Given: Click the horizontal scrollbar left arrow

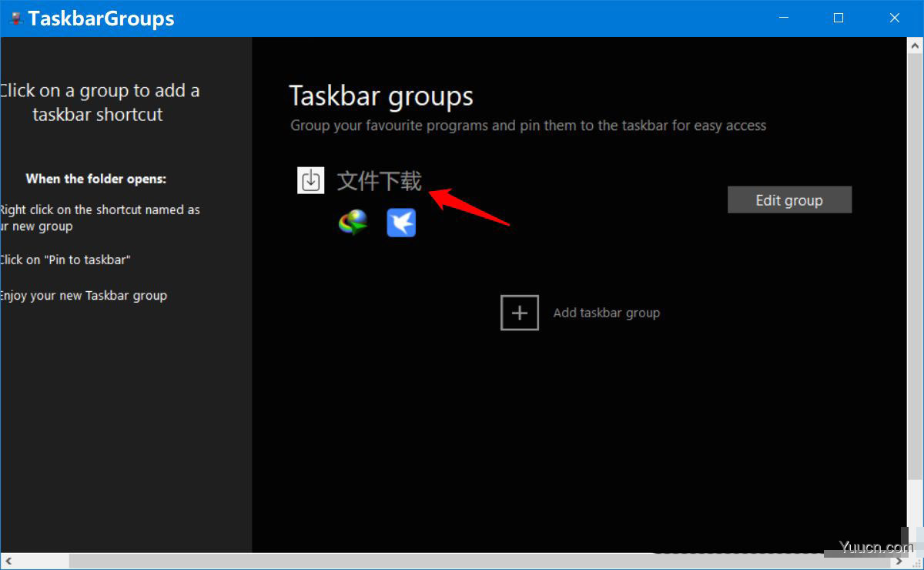Looking at the screenshot, I should (8, 560).
